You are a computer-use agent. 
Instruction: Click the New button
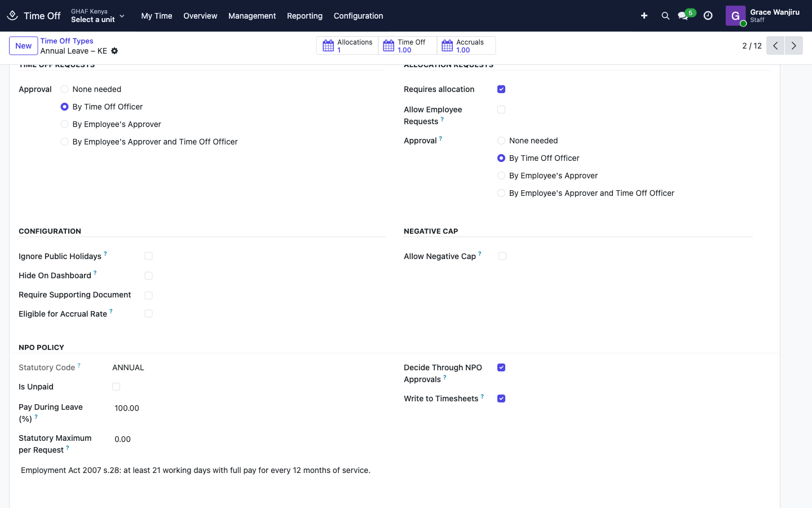coord(24,46)
